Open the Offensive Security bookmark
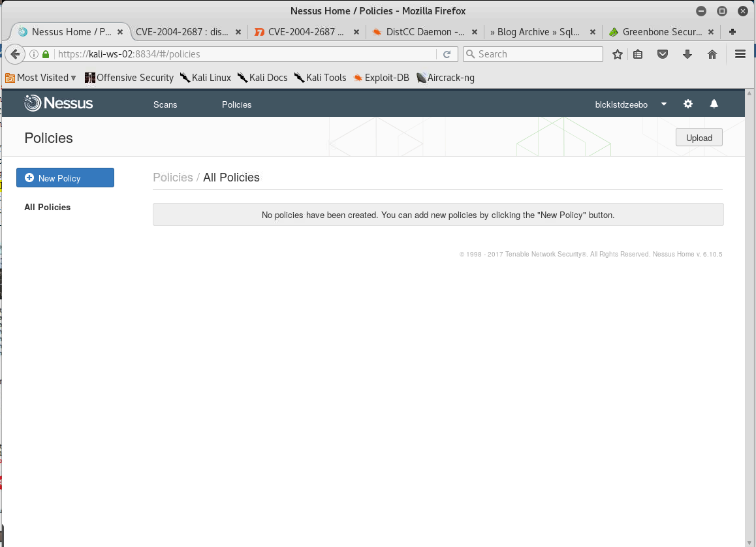Screen dimensions: 756x547 coord(129,78)
